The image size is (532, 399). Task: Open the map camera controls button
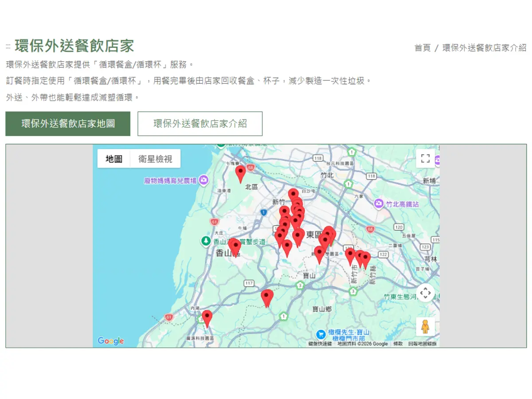[425, 293]
